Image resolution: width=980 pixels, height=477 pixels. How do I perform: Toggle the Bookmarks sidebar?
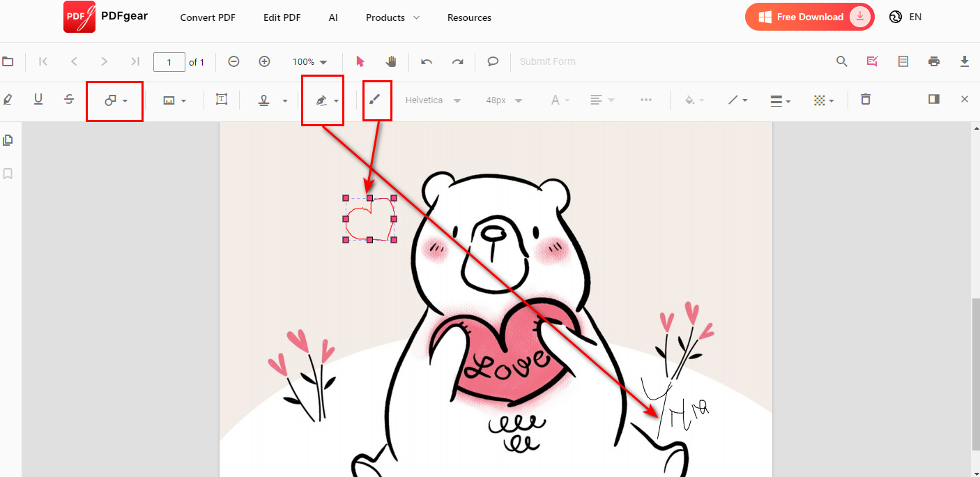pyautogui.click(x=8, y=173)
